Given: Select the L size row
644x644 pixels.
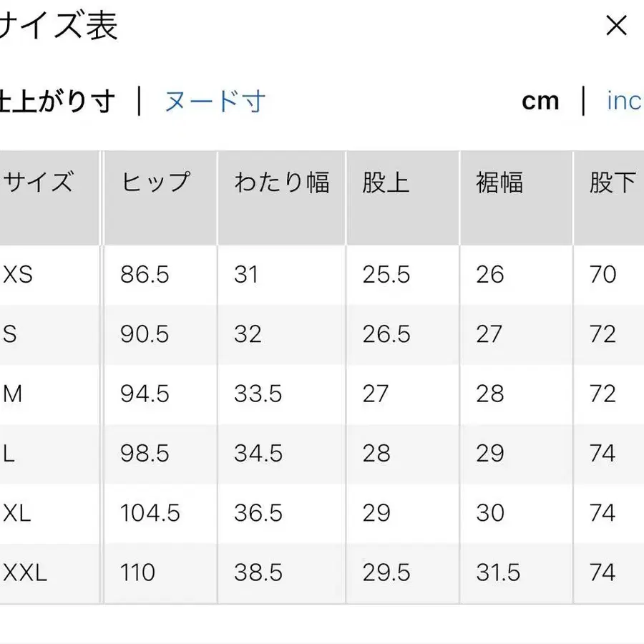Looking at the screenshot, I should pyautogui.click(x=11, y=453).
